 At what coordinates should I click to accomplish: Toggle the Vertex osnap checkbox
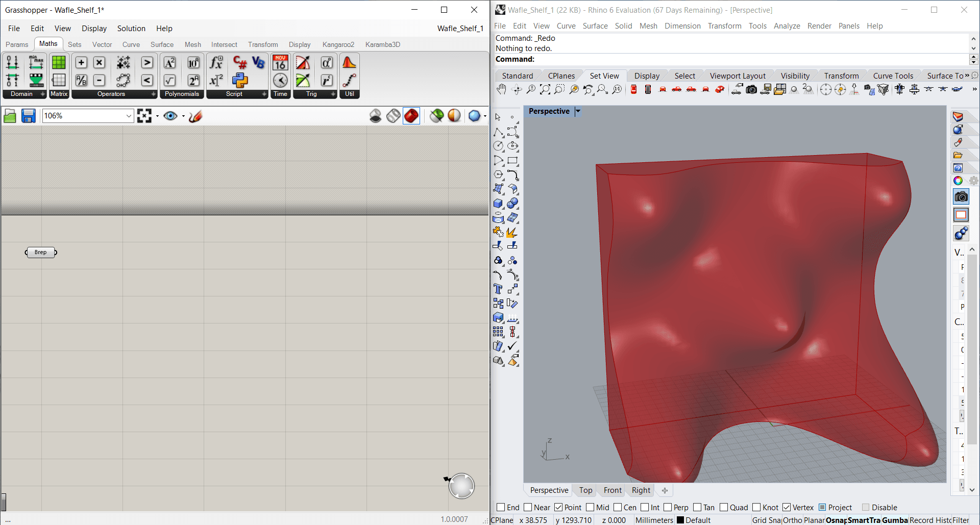click(787, 507)
